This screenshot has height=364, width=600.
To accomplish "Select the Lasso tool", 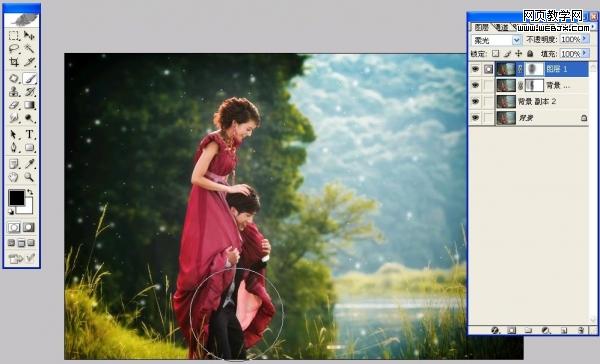I will point(14,49).
